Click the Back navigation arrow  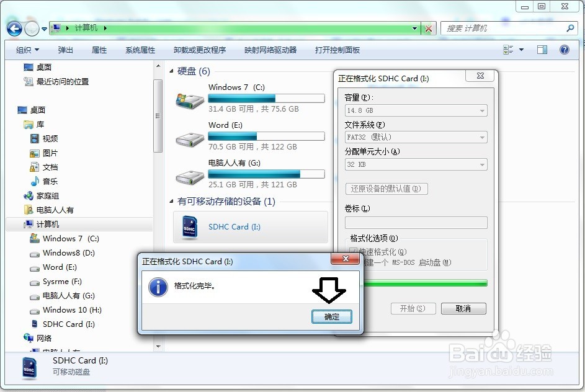click(14, 29)
